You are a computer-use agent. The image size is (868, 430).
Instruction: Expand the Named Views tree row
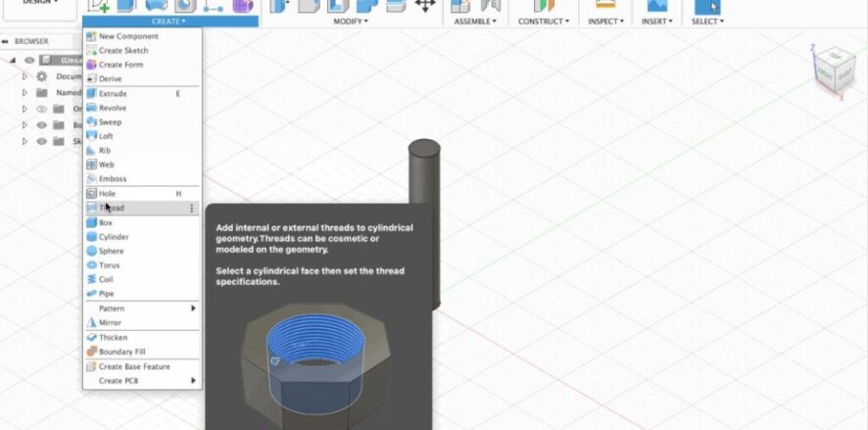[x=24, y=92]
